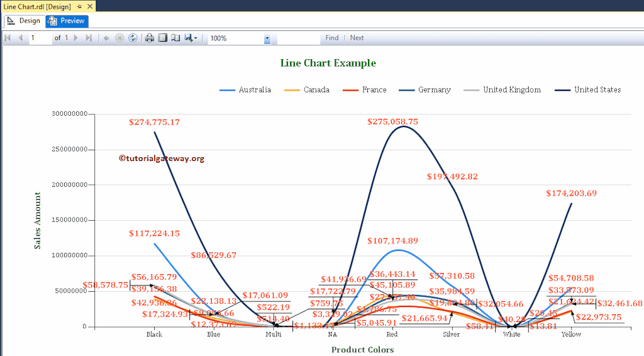Close the Line Chart.rdl document tab
644x356 pixels.
[90, 6]
